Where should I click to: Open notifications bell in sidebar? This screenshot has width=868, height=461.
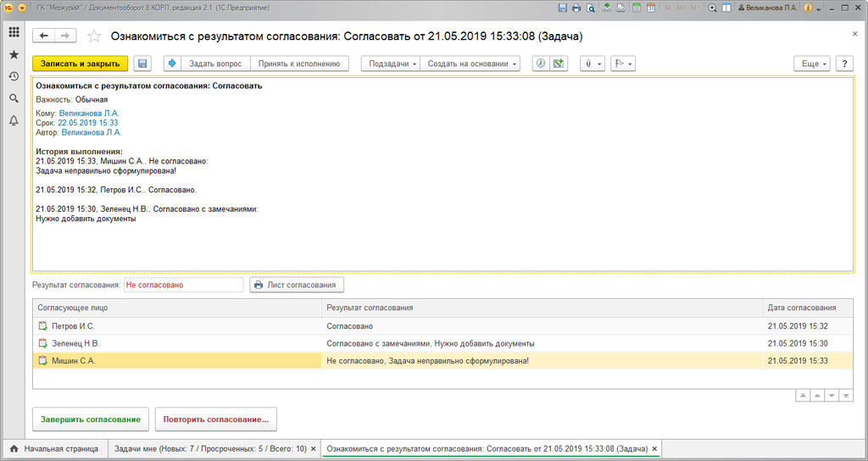pos(14,120)
